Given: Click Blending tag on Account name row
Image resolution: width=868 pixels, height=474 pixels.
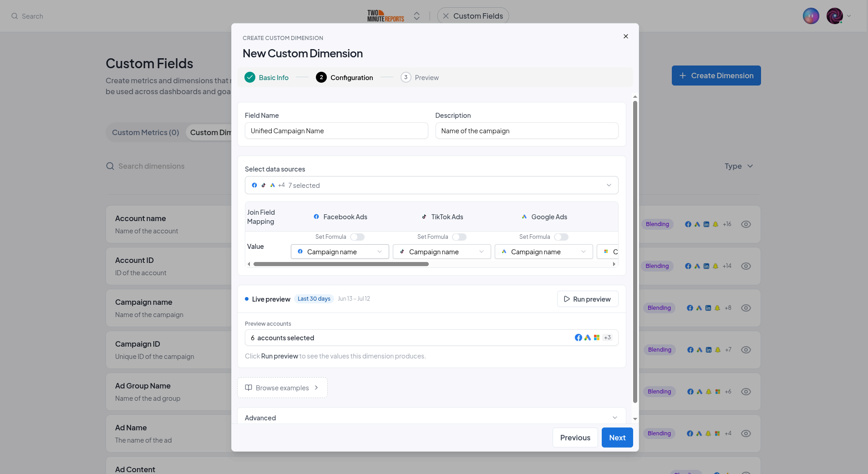Looking at the screenshot, I should pos(657,224).
